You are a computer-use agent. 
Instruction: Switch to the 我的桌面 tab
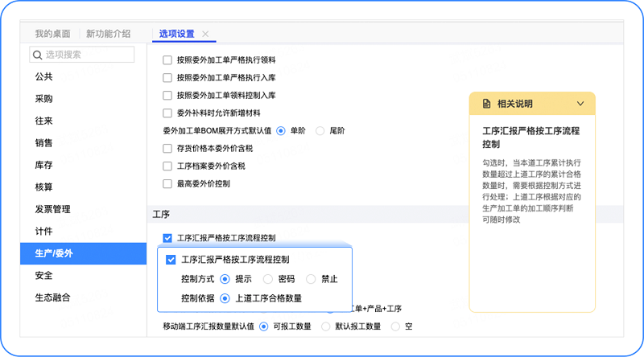[52, 34]
